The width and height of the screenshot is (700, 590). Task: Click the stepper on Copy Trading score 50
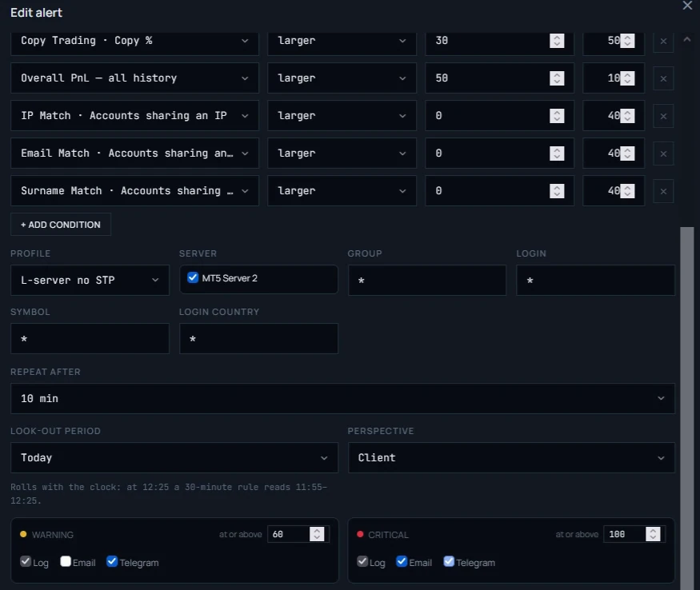pos(627,41)
